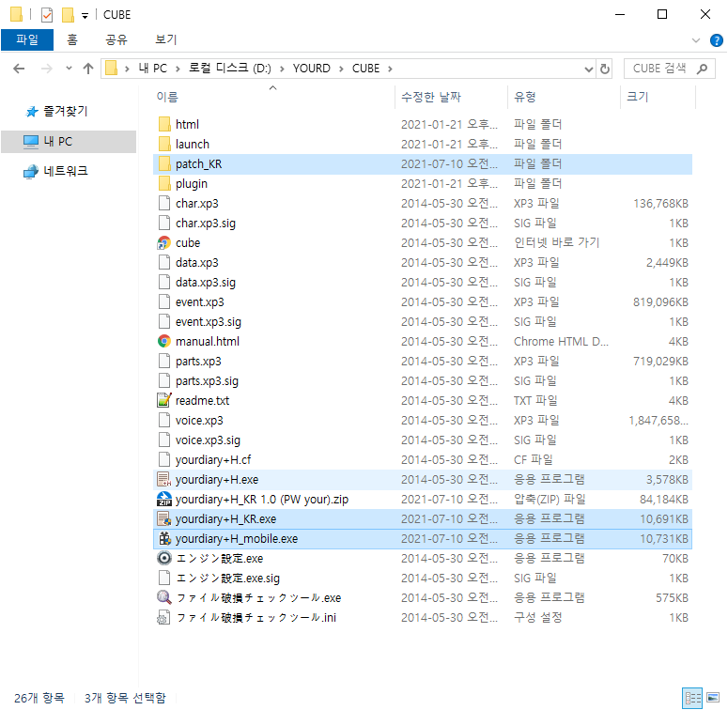Click the yourdiary+H_KR.exe application icon
The image size is (728, 710).
163,518
